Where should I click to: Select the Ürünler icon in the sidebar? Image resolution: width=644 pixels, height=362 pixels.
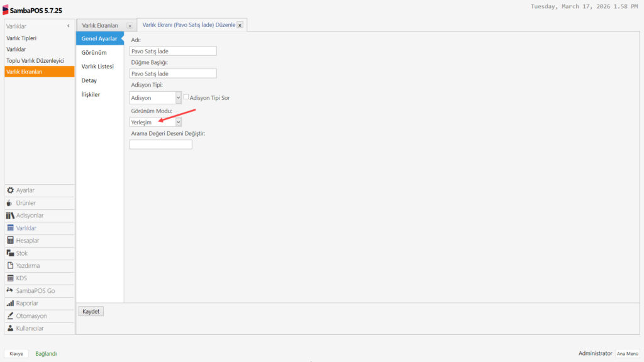click(x=10, y=203)
